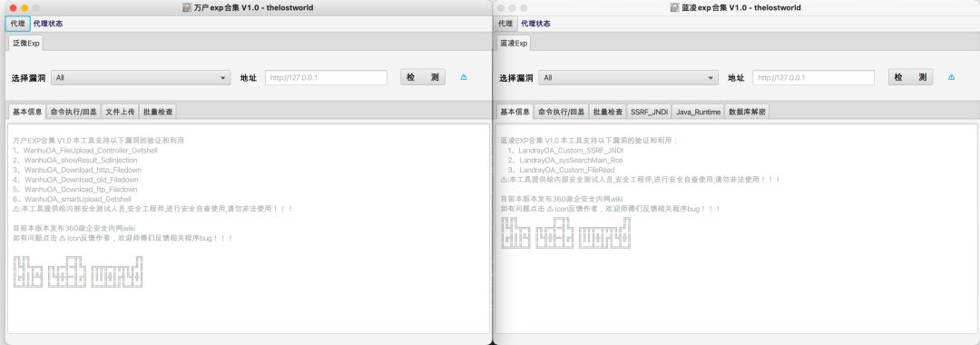Open the 批量检查 tab in 万户 window

[x=158, y=112]
